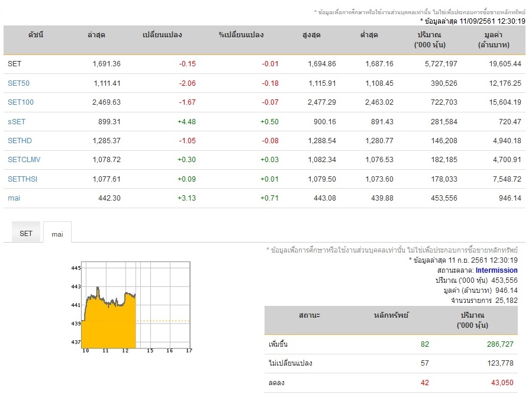Click the %เปลี่ยนแปลง column header
Screen dimensions: 532x397
click(x=241, y=34)
